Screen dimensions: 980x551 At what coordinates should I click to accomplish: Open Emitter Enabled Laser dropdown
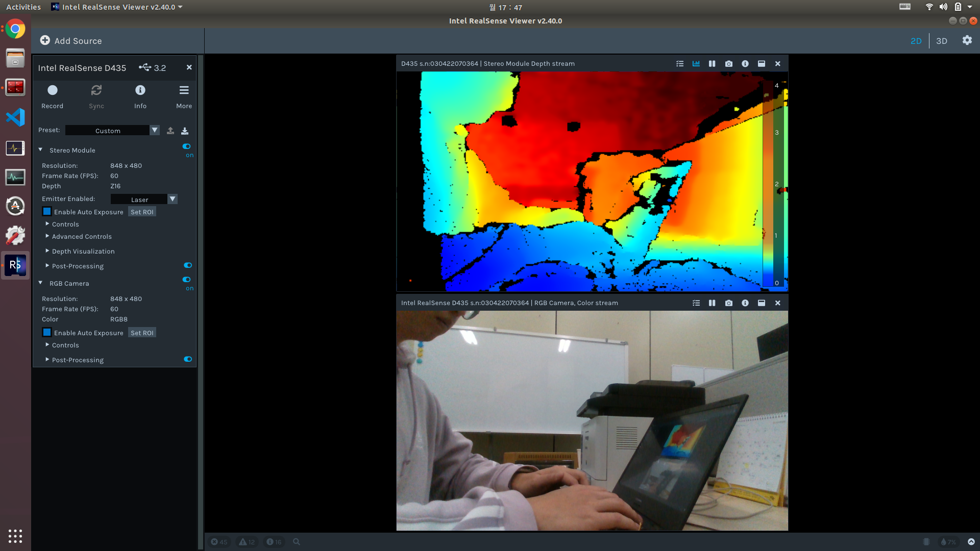click(173, 199)
